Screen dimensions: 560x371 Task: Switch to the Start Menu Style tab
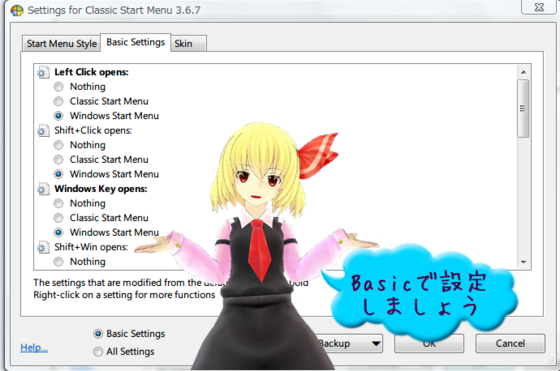(61, 44)
